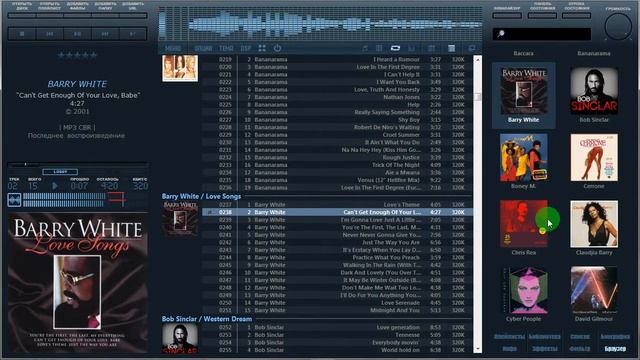This screenshot has width=640, height=360.
Task: Click the large Barry White Love Songs cover
Action: (78, 282)
